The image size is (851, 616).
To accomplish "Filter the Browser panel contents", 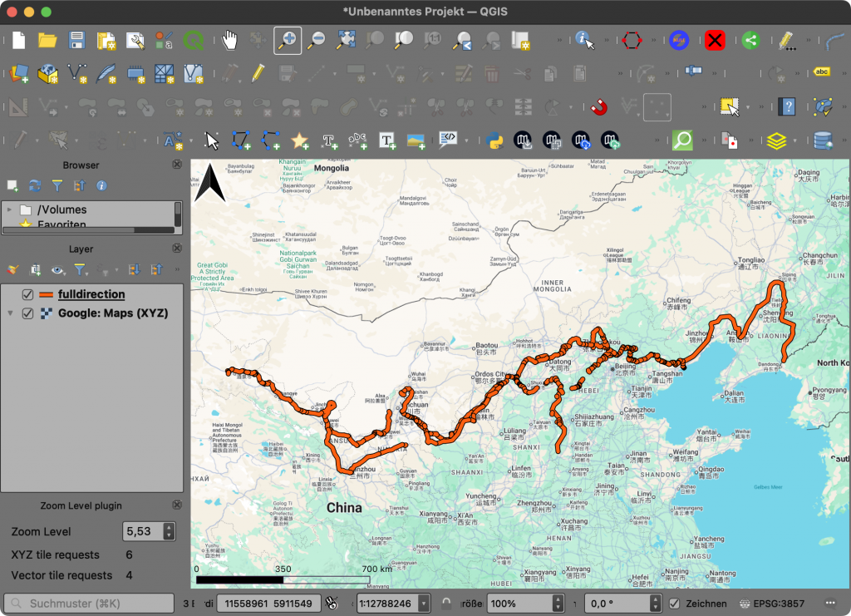I will (x=57, y=186).
